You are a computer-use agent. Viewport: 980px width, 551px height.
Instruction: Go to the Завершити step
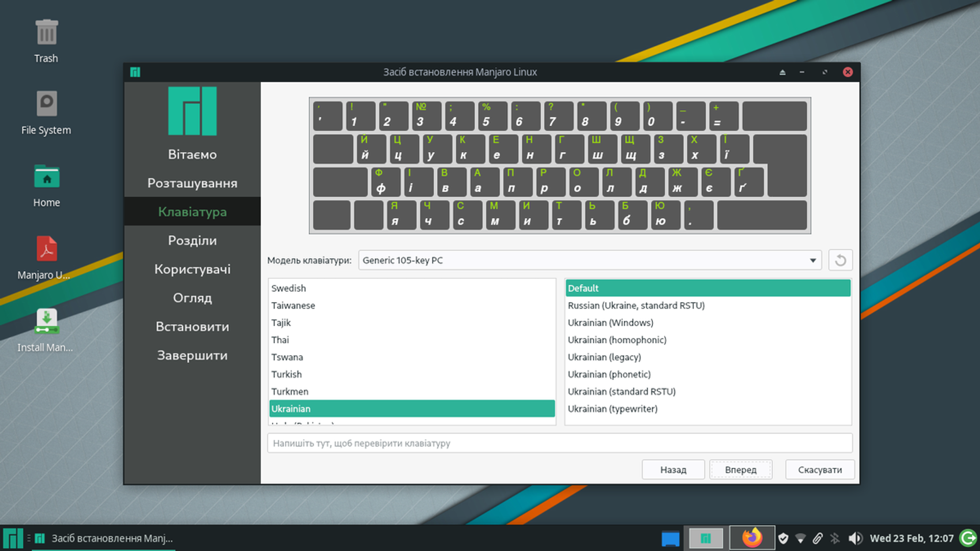point(192,355)
